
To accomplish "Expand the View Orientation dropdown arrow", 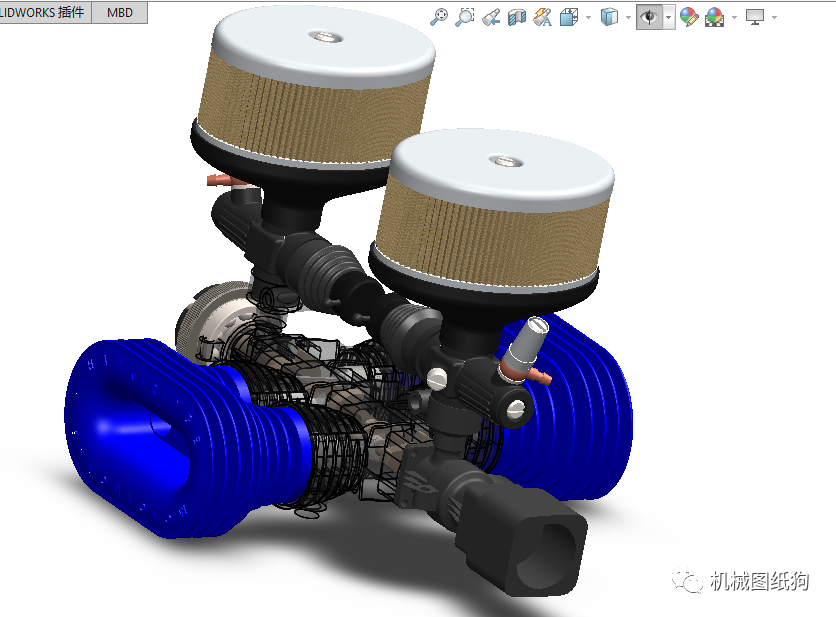I will (589, 18).
